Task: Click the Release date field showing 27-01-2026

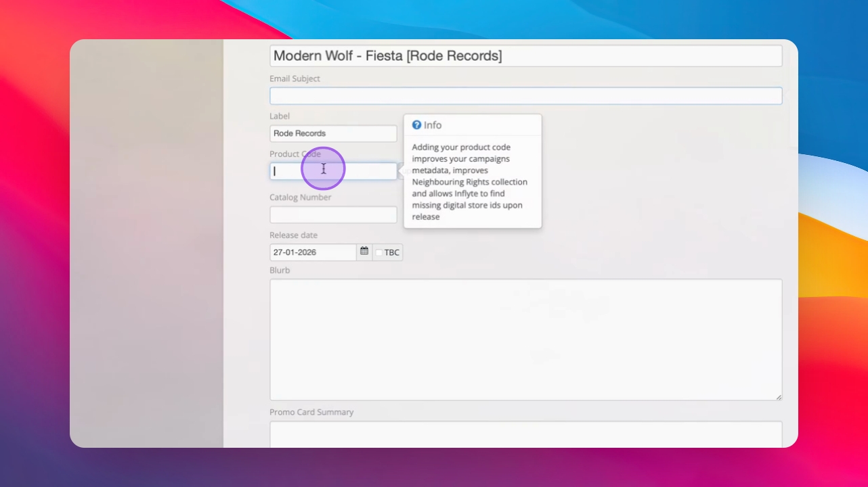Action: coord(313,252)
